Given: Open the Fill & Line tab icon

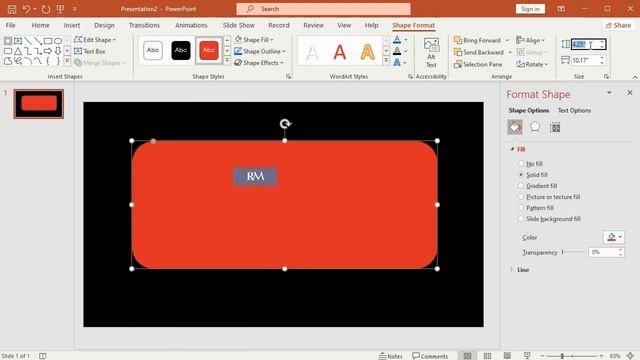Looking at the screenshot, I should pyautogui.click(x=515, y=127).
